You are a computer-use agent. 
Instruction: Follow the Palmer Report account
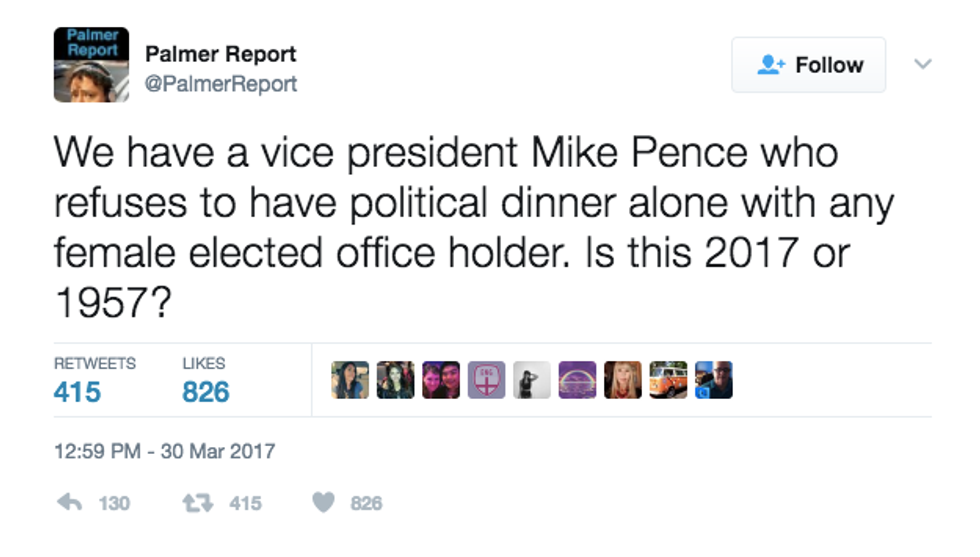808,65
